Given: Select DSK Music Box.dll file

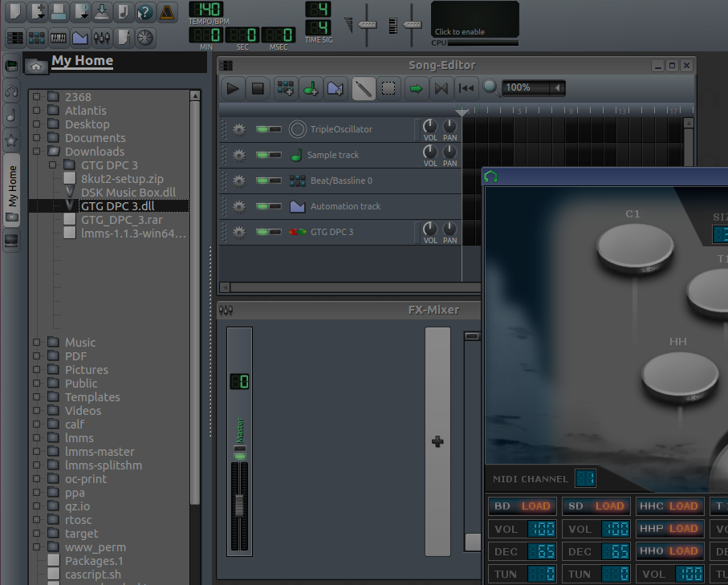Looking at the screenshot, I should point(128,193).
